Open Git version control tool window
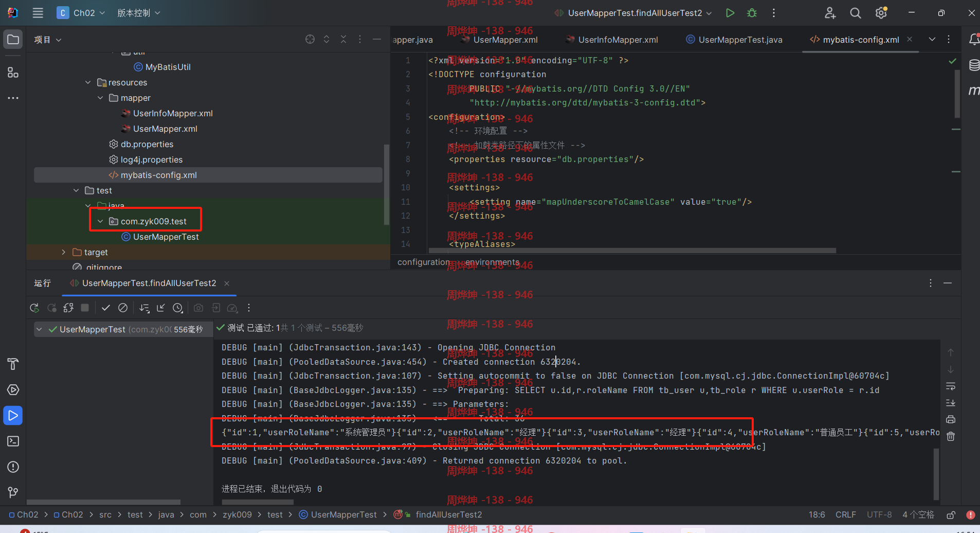This screenshot has width=980, height=533. 13,492
